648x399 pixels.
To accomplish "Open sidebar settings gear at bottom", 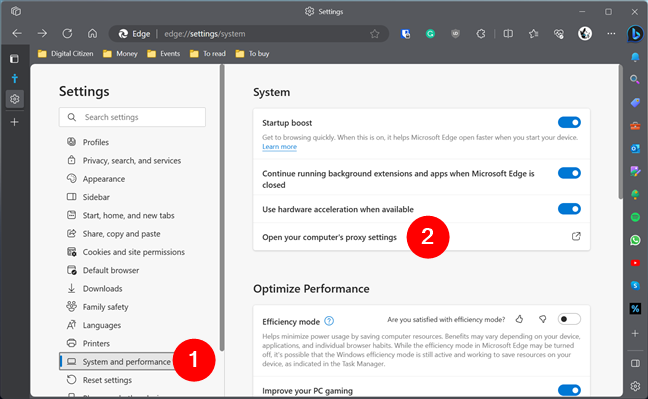I will coord(635,386).
